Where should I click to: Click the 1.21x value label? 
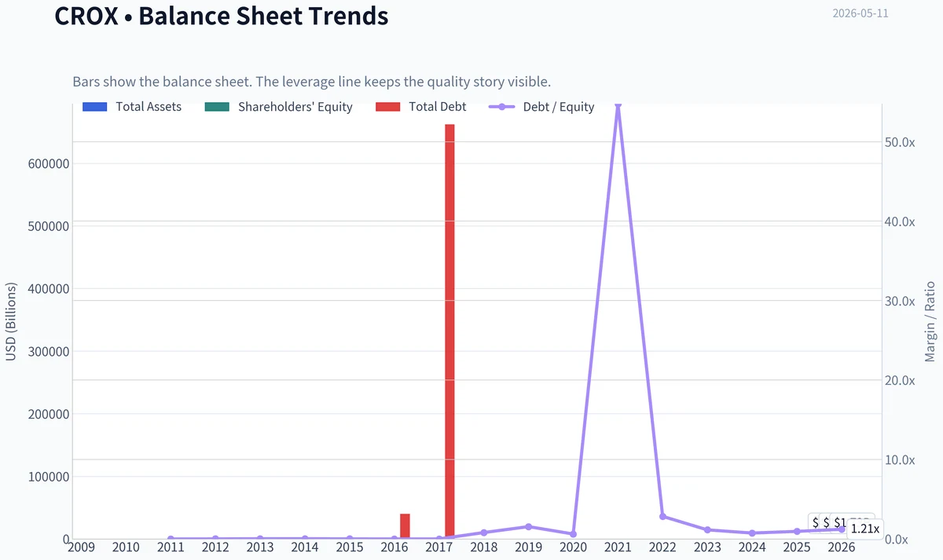(x=865, y=529)
